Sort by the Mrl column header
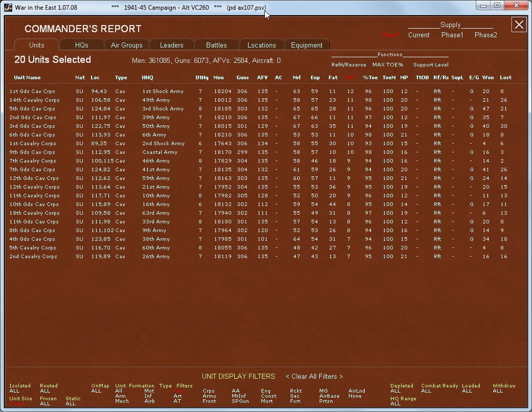532x412 pixels. [x=297, y=77]
